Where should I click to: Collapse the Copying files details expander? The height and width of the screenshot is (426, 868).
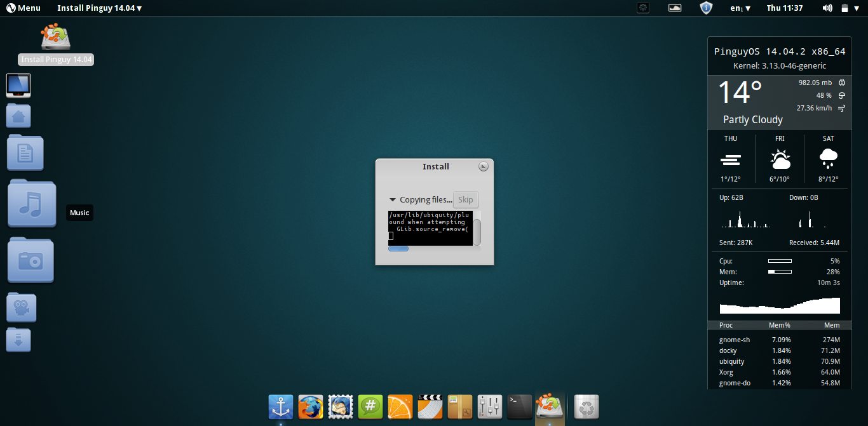pyautogui.click(x=393, y=199)
